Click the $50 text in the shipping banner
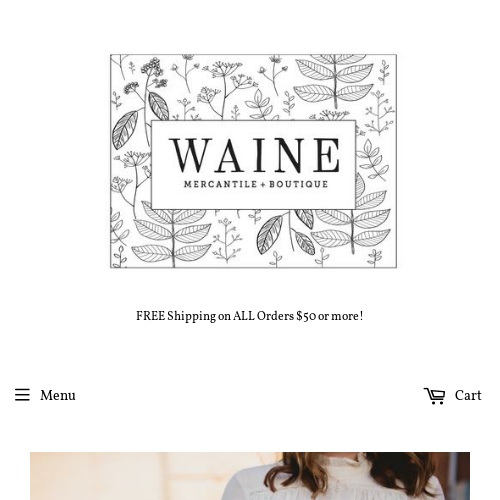The width and height of the screenshot is (500, 500). [306, 316]
